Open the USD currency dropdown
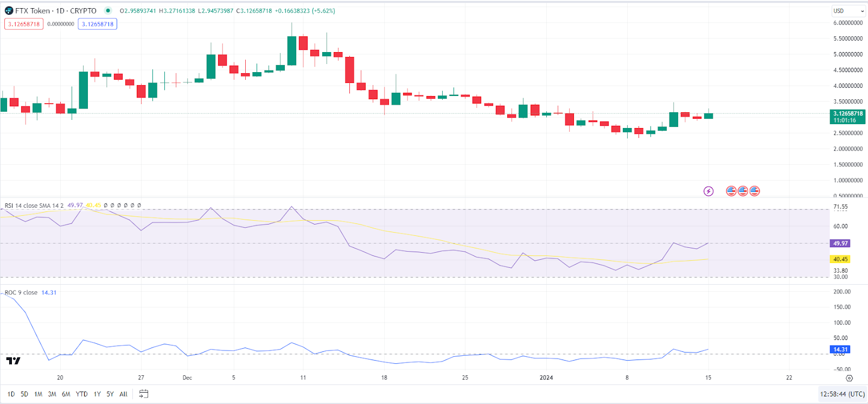Viewport: 868px width, 404px height. tap(848, 11)
